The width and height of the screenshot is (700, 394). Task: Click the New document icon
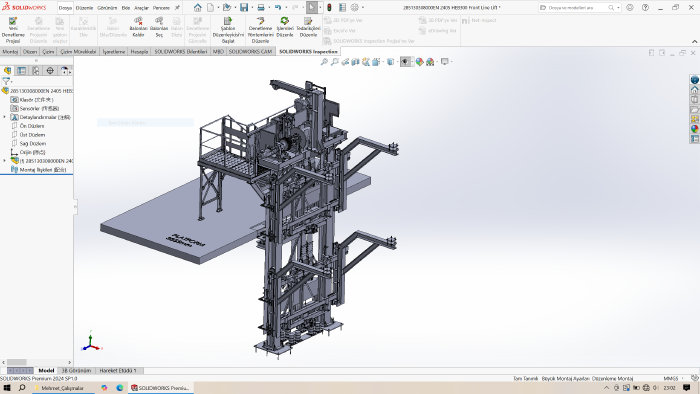pyautogui.click(x=210, y=8)
